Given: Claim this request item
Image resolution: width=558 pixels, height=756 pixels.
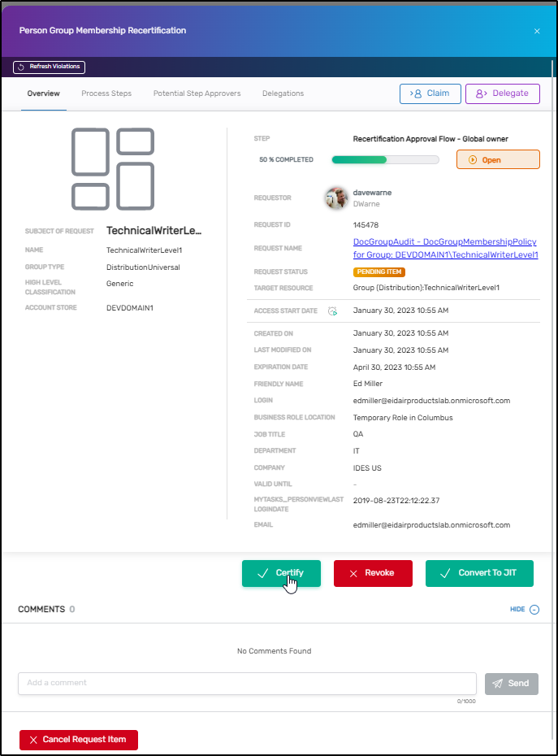Looking at the screenshot, I should [430, 93].
